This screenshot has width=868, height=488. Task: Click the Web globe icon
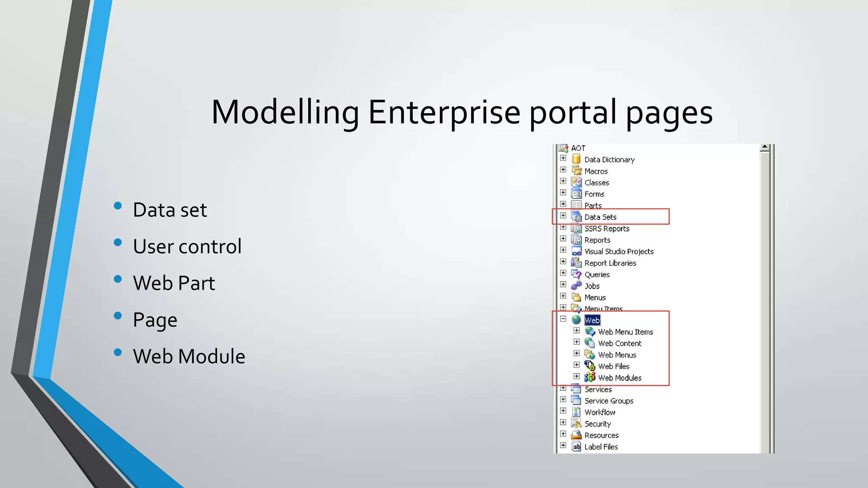(576, 320)
